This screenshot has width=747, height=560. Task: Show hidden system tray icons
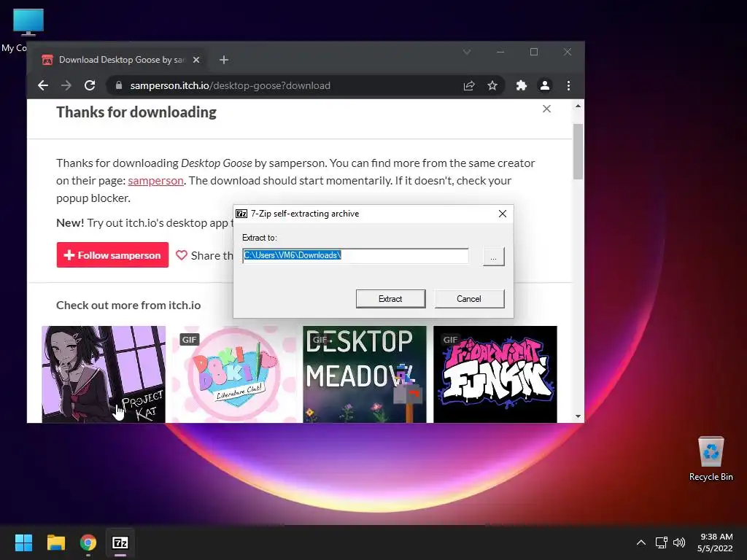click(x=641, y=542)
